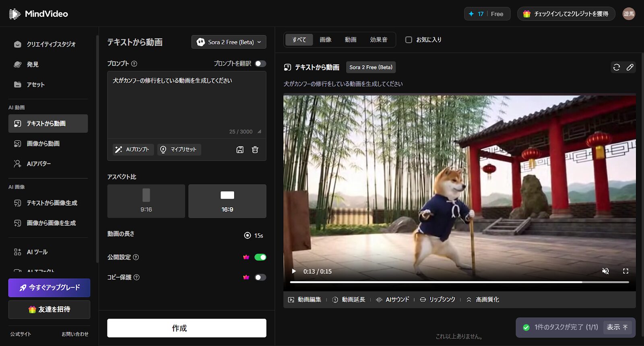Click 高画質化 below the video
The width and height of the screenshot is (644, 346).
483,300
